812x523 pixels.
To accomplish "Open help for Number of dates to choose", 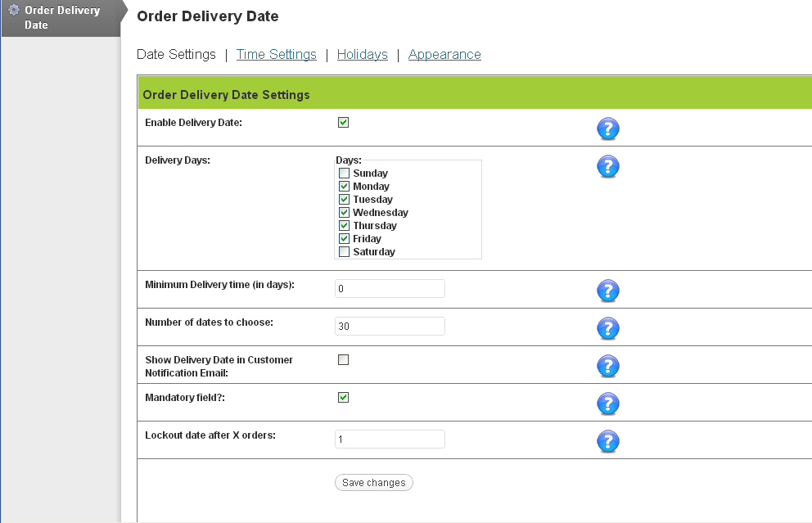I will 608,329.
